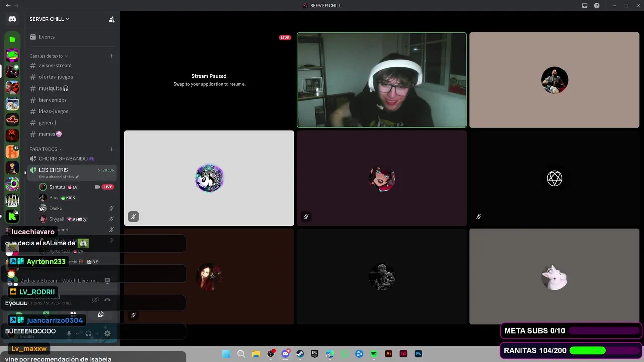Screen dimensions: 644x362
Task: Disconnect from voice with hang-up icon
Action: coord(107,300)
